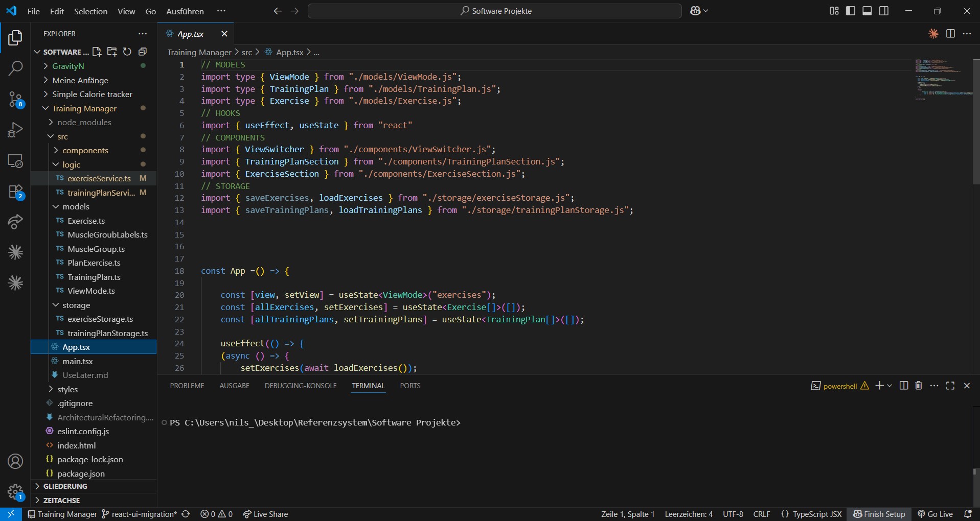The width and height of the screenshot is (980, 521).
Task: Switch to the PROBLEME panel tab
Action: click(187, 386)
